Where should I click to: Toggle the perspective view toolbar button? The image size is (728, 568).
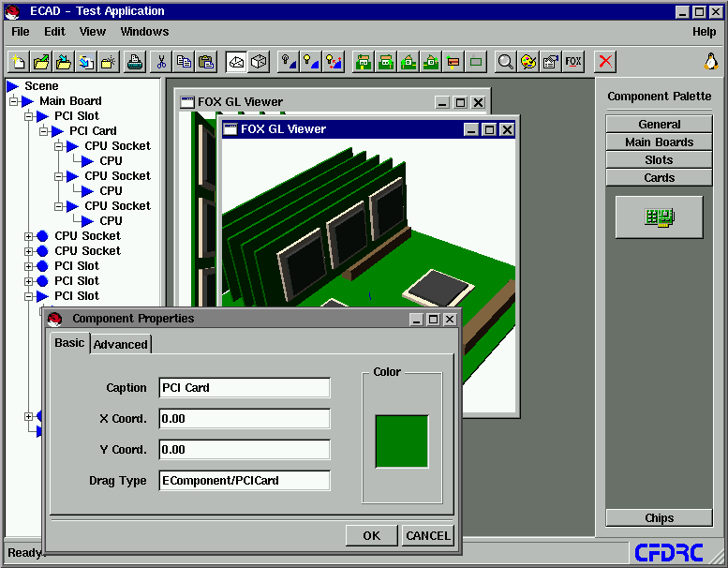tap(236, 62)
